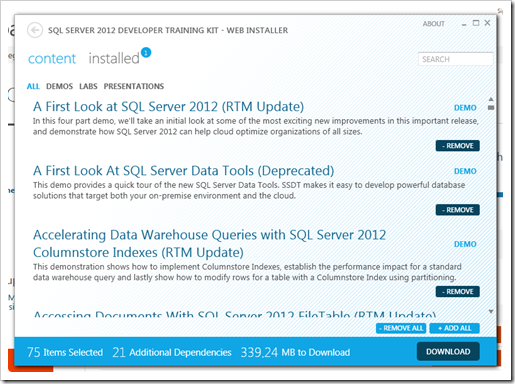Viewport: 515px width, 384px height.
Task: Click the scrollbar up arrow
Action: (491, 99)
